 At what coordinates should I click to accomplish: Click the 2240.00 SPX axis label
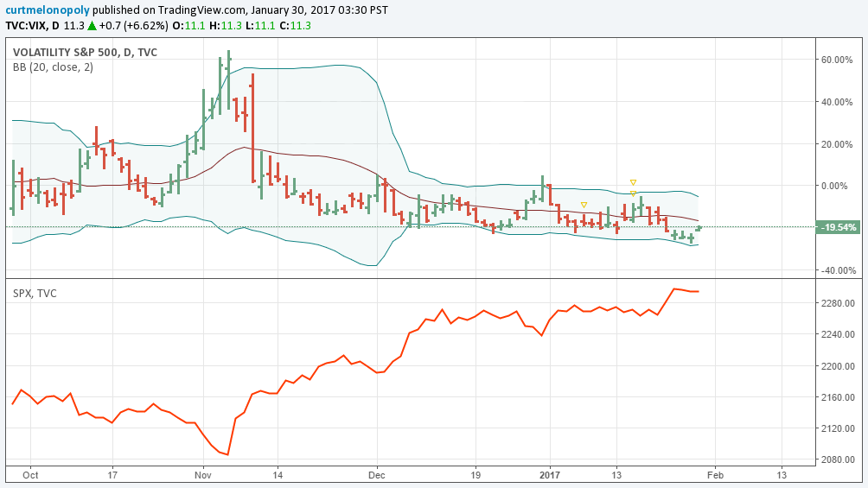coord(838,334)
